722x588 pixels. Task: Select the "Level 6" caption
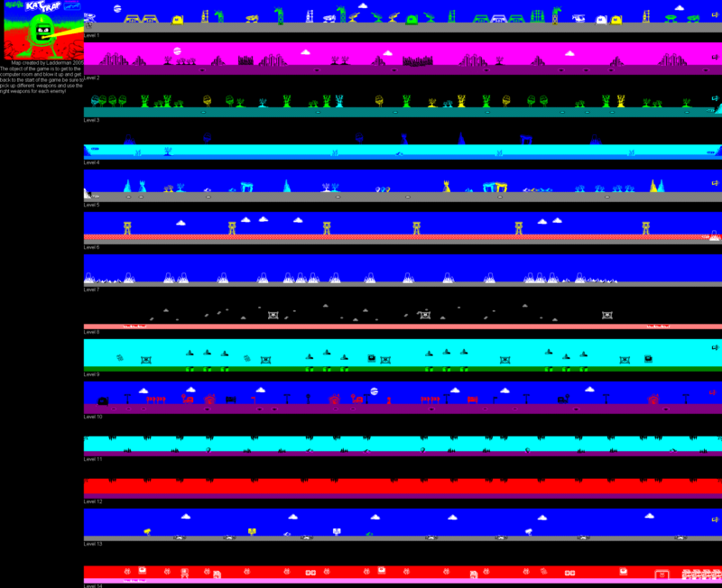(x=92, y=247)
